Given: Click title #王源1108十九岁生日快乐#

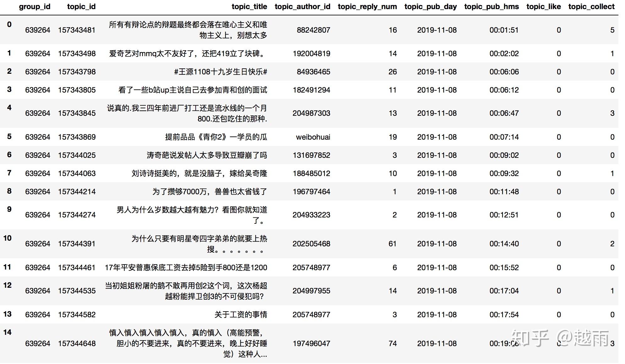Looking at the screenshot, I should coord(220,72).
